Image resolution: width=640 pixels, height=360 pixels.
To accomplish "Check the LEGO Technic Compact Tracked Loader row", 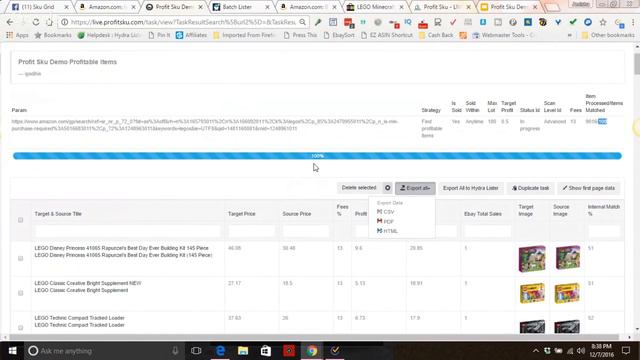I will click(20, 327).
